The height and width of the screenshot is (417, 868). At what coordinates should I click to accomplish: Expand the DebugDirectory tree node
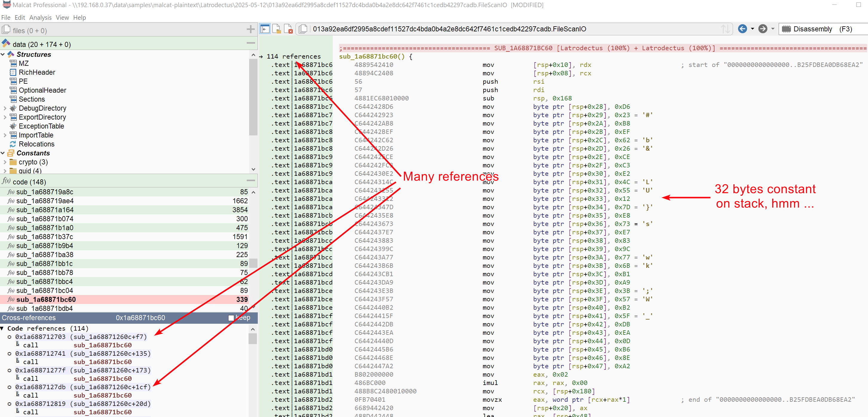5,108
